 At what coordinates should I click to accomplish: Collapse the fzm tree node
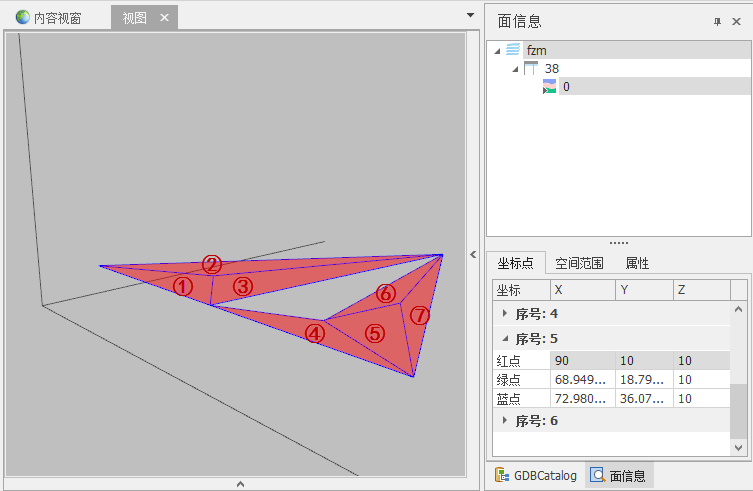click(497, 50)
